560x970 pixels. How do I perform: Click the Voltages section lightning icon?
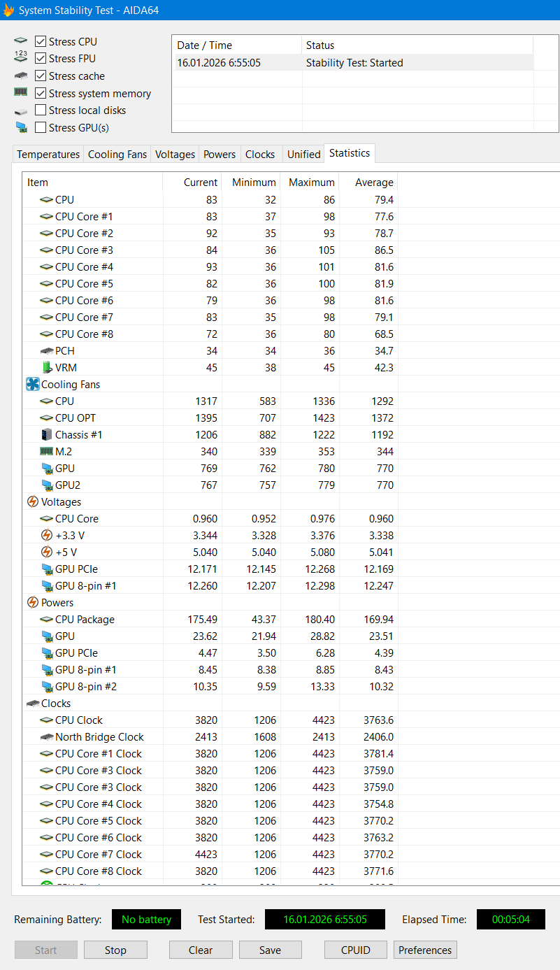click(33, 501)
